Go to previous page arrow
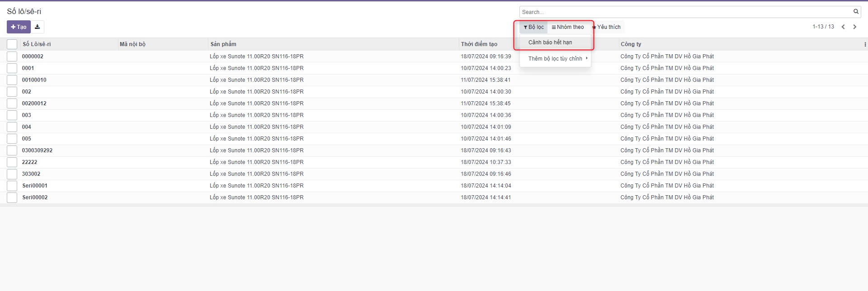This screenshot has width=868, height=291. coord(843,27)
